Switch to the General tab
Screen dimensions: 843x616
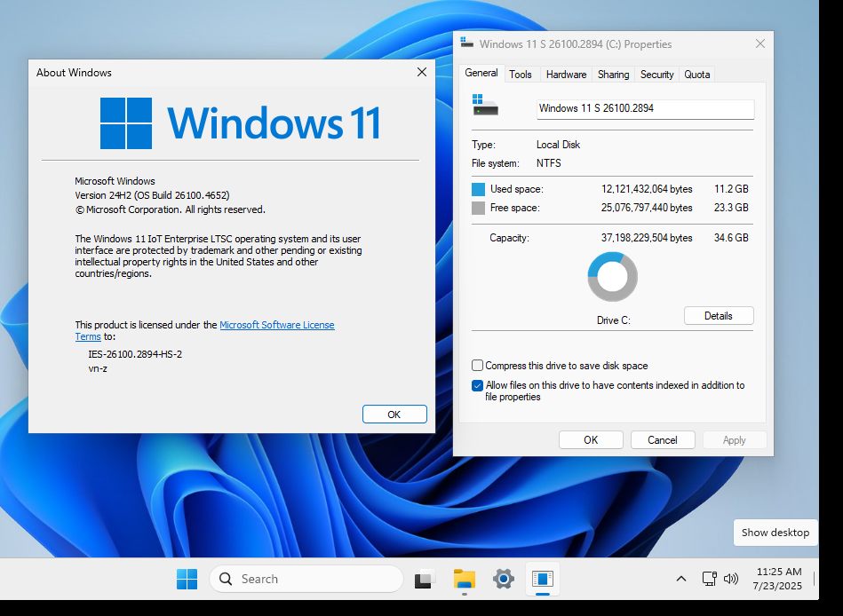coord(481,73)
